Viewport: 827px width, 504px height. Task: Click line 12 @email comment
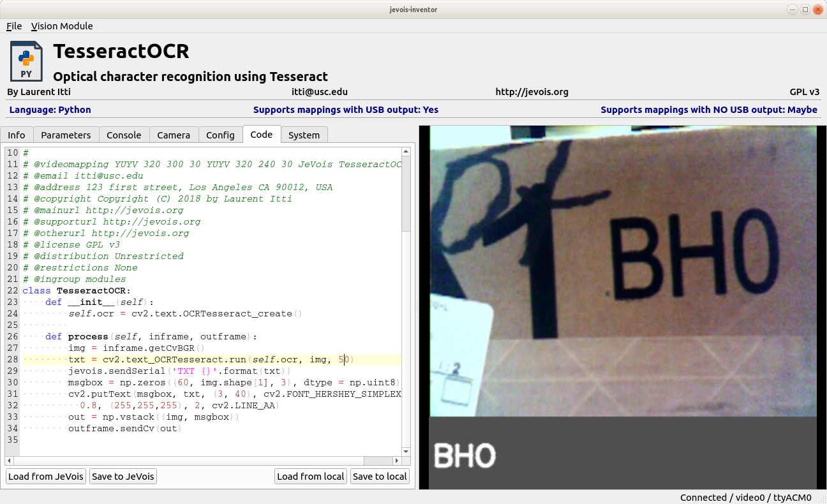click(x=82, y=175)
